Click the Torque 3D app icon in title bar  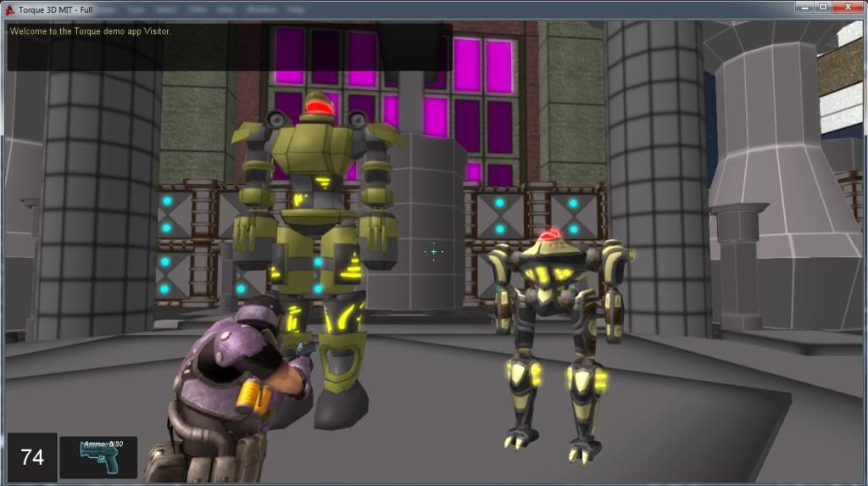(10, 9)
